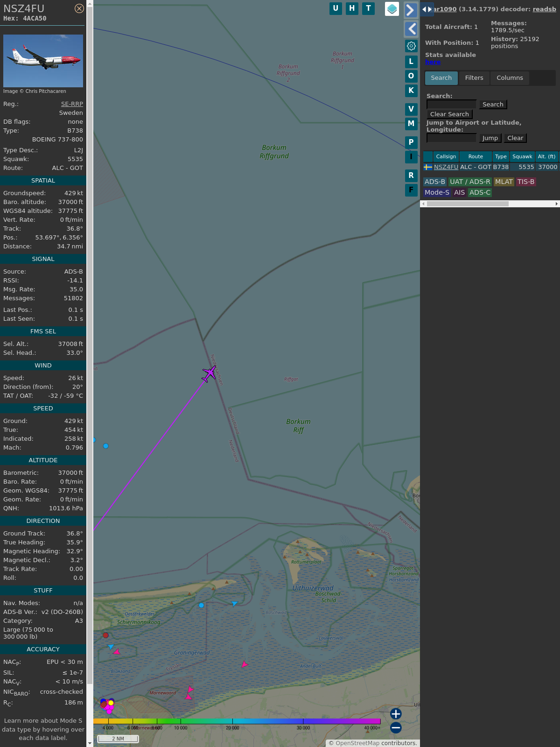Click the blue dot marker near Schiermonnikoog

(201, 605)
